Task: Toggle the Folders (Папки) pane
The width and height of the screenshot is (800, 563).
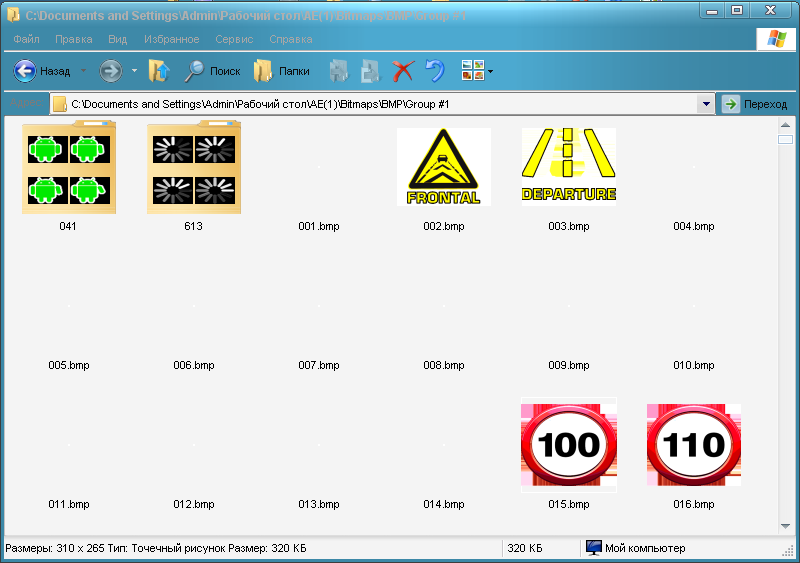Action: pyautogui.click(x=281, y=71)
